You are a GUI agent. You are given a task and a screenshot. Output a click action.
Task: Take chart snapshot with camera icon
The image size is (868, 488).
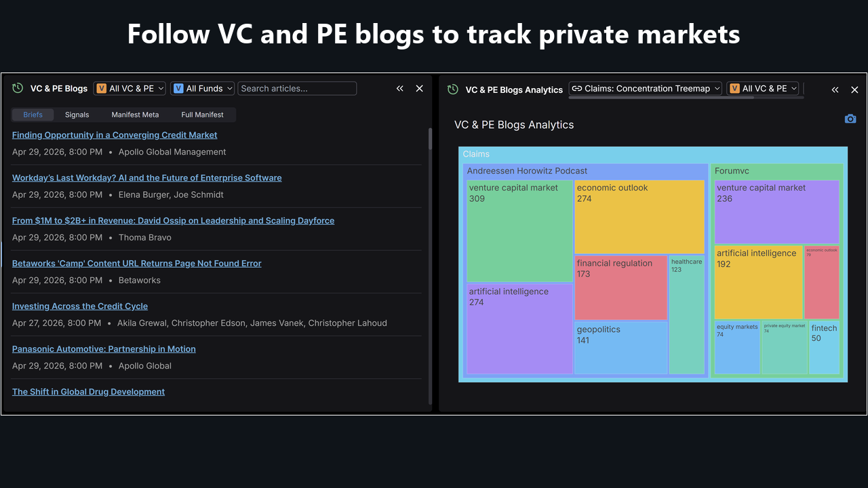point(850,119)
